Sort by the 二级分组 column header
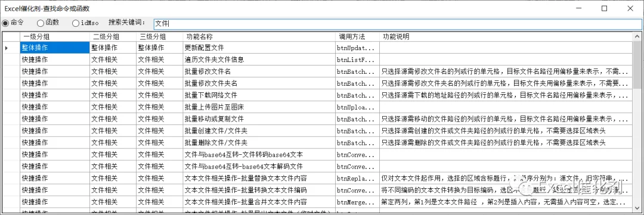 coord(113,36)
